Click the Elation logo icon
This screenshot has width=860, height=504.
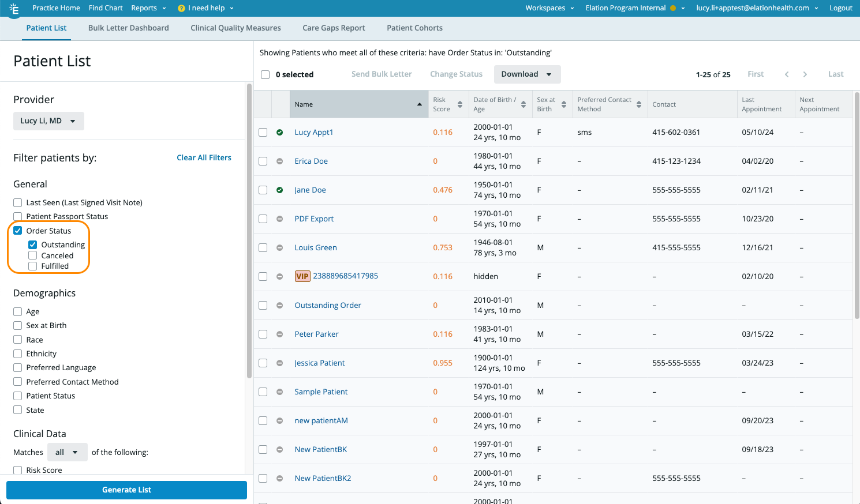[14, 8]
